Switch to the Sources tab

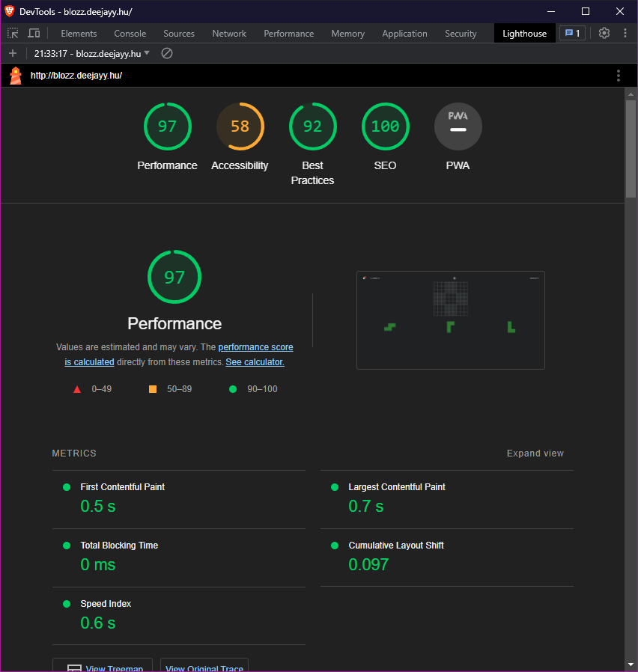click(179, 34)
